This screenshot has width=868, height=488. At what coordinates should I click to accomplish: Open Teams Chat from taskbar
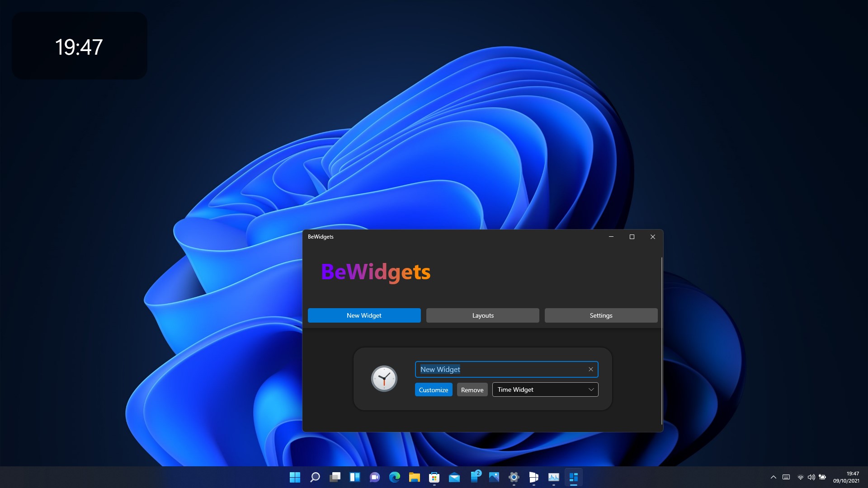coord(375,477)
